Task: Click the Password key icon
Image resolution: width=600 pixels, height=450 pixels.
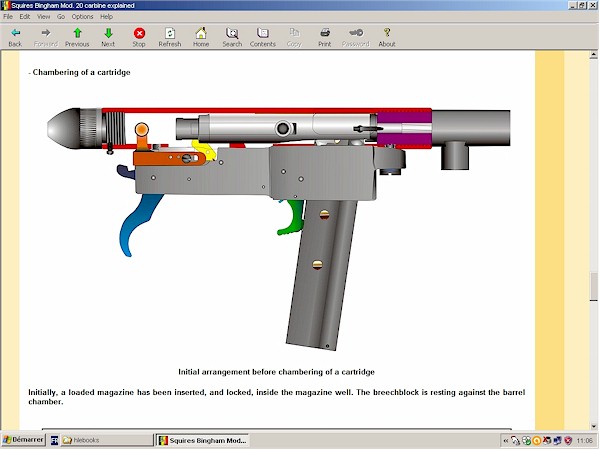Action: (x=356, y=33)
